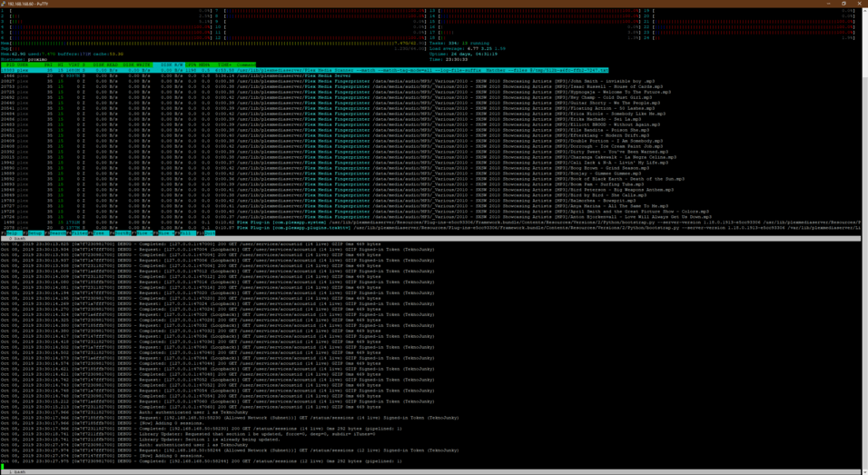The image size is (868, 475).
Task: Select the row for Dirty Sweet - You've Been Warned
Action: coord(337,152)
